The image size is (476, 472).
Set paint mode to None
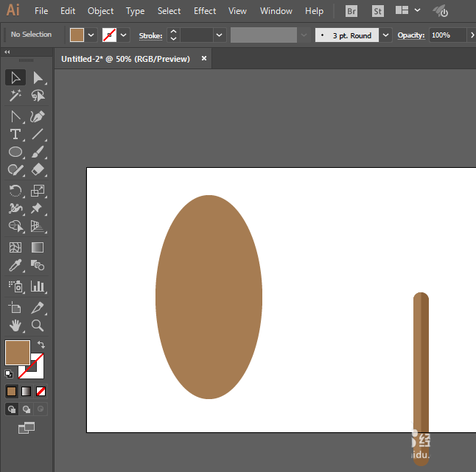41,391
